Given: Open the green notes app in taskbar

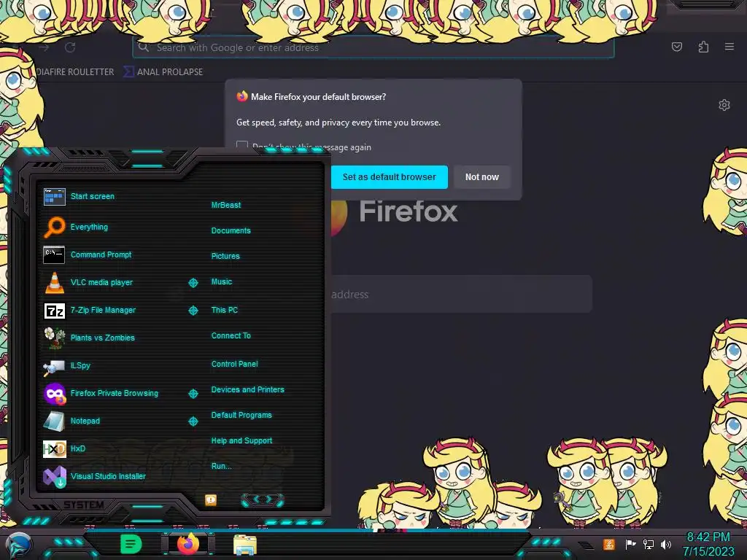Looking at the screenshot, I should coord(131,544).
